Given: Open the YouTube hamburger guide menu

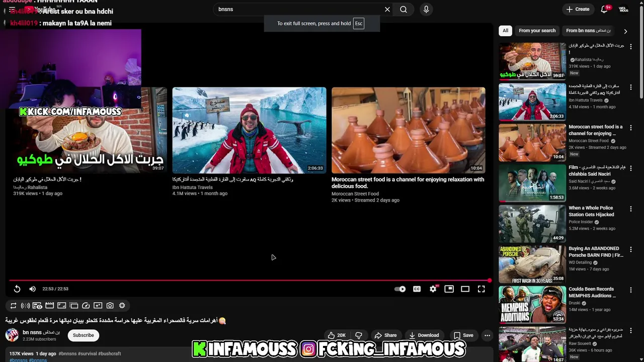Looking at the screenshot, I should 12,10.
